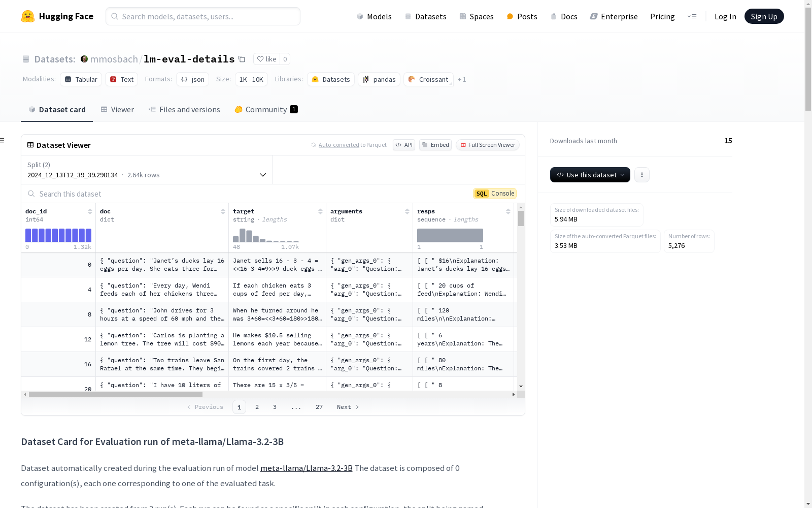Filter by json format tag
Image resolution: width=812 pixels, height=508 pixels.
(x=193, y=79)
